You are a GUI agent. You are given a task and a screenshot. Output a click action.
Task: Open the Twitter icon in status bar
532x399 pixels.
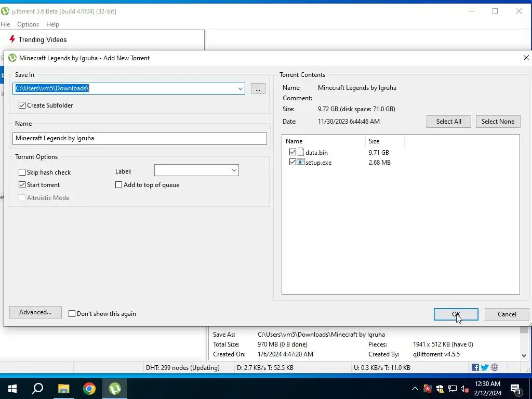tap(485, 367)
